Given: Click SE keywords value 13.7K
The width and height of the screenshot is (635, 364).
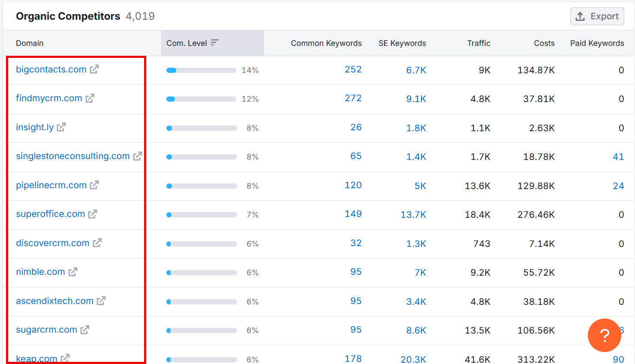Looking at the screenshot, I should click(413, 215).
